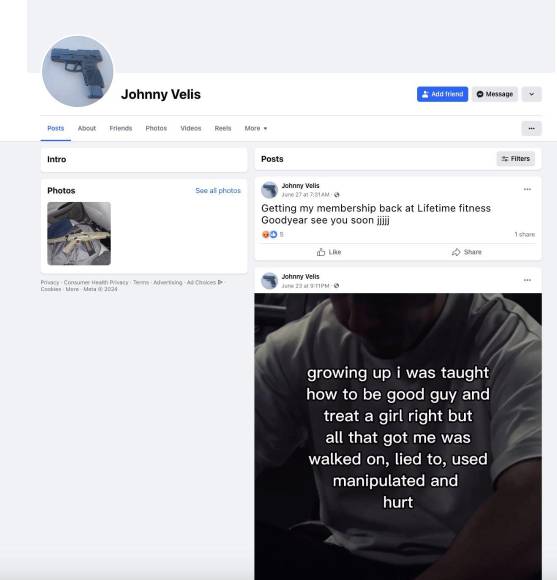Follow the See all photos link

[218, 190]
